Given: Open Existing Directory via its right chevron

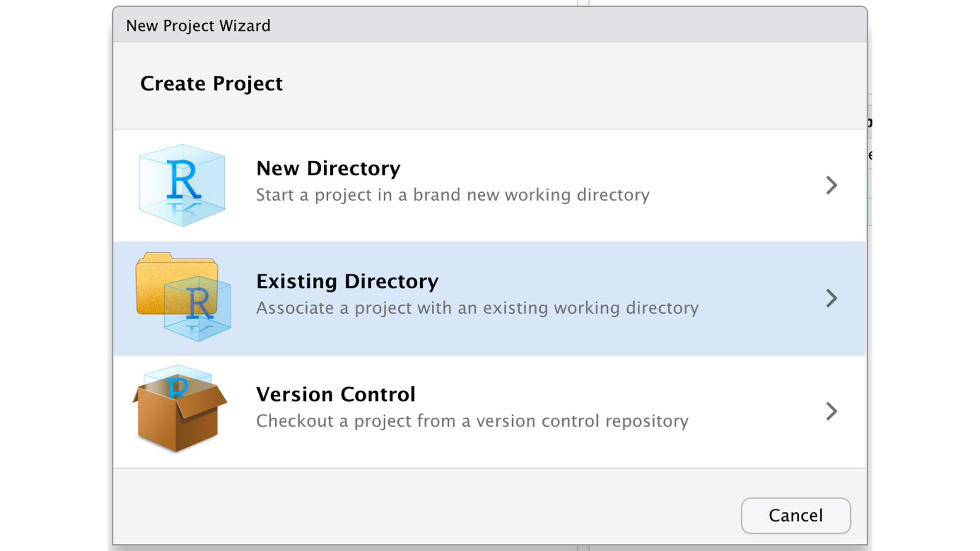Looking at the screenshot, I should (x=831, y=298).
